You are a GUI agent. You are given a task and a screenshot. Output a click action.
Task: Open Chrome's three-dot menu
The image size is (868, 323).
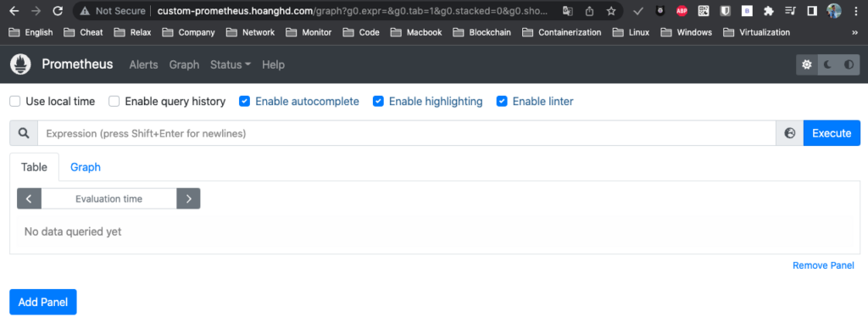pos(857,10)
